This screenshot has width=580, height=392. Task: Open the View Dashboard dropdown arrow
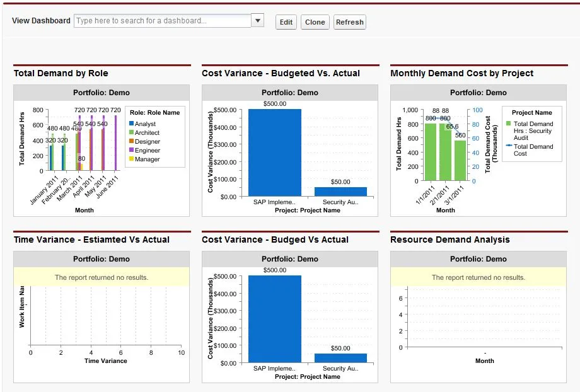point(258,20)
